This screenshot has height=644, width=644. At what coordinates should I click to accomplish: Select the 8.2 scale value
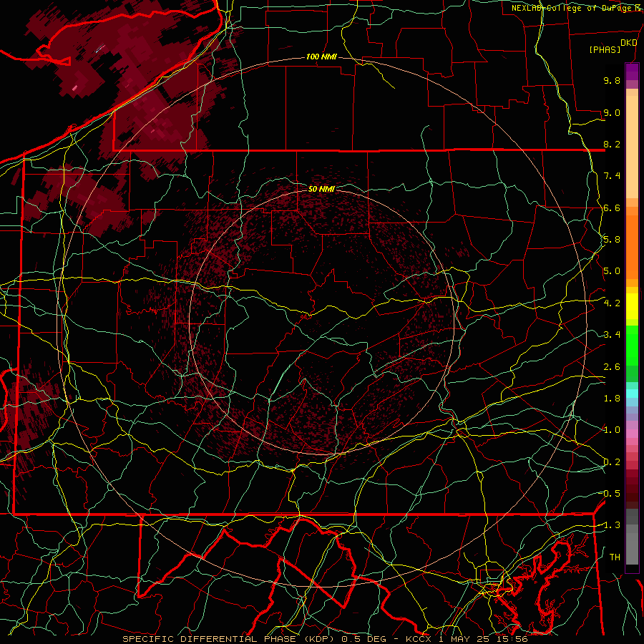tap(612, 144)
